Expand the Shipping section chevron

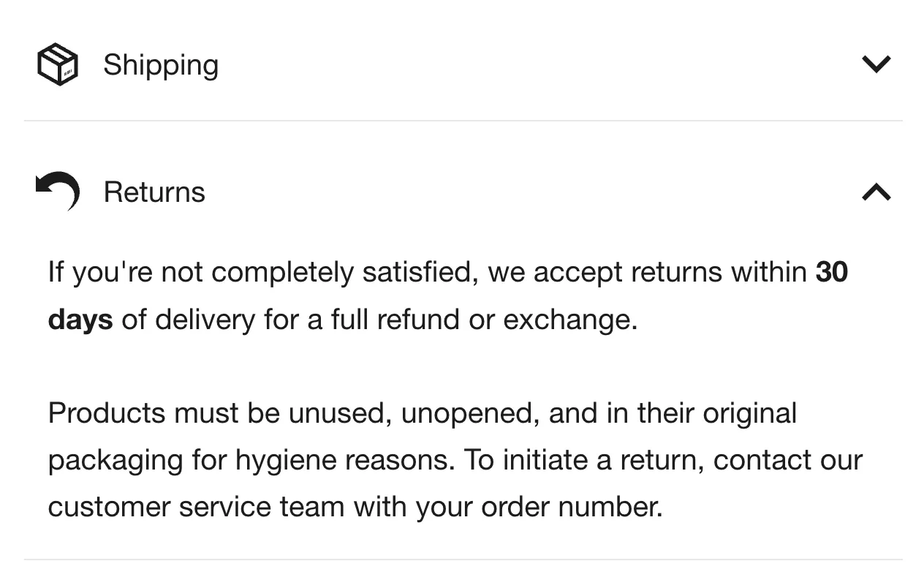click(x=876, y=64)
